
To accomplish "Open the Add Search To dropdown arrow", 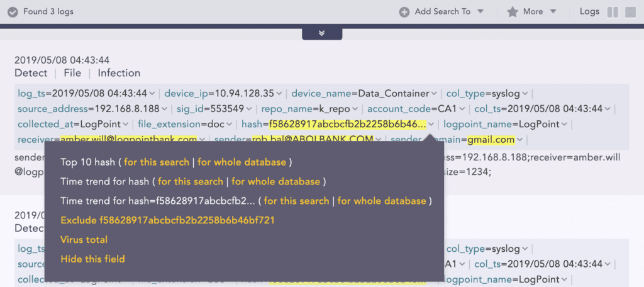I will (480, 11).
